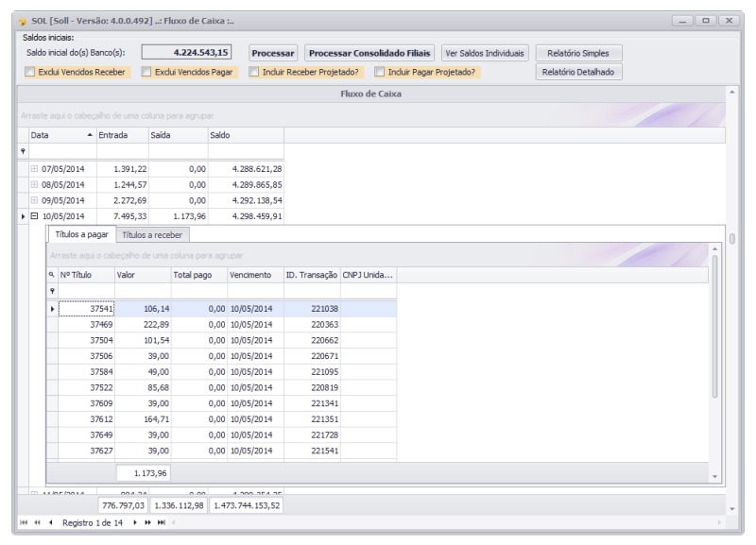Collapse the 10/05/2014 row details
Image resolution: width=756 pixels, height=545 pixels.
tap(34, 216)
